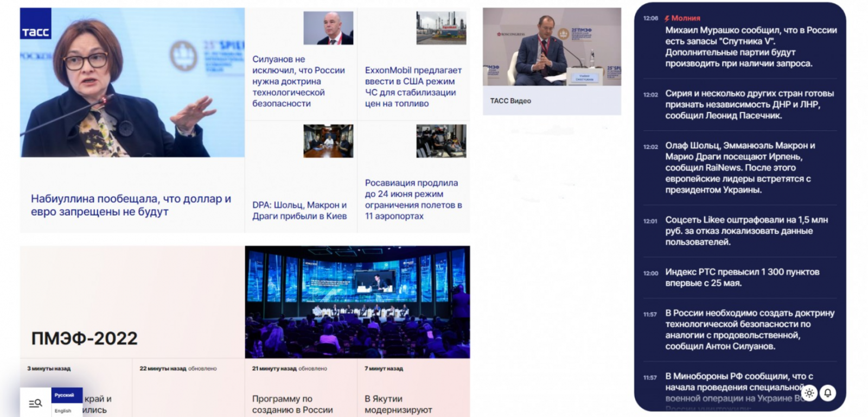The height and width of the screenshot is (417, 868).
Task: Click the 3 минуты назад label
Action: point(49,369)
